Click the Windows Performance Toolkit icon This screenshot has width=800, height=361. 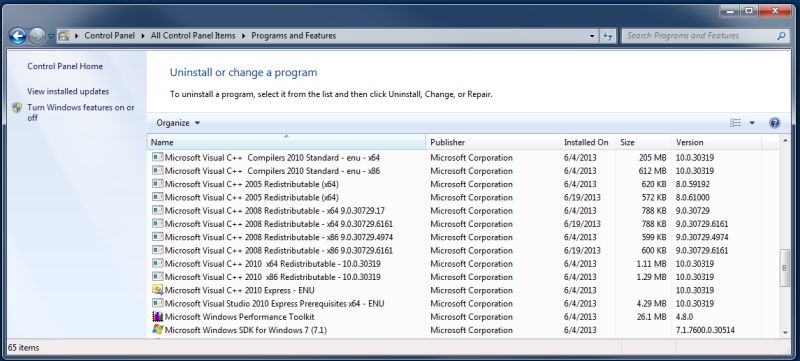tap(158, 316)
